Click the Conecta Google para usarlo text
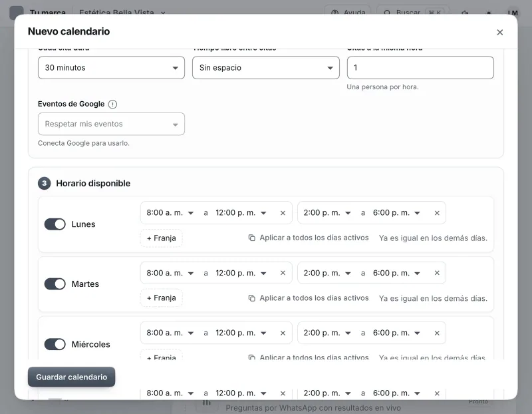The height and width of the screenshot is (414, 532). [x=84, y=143]
